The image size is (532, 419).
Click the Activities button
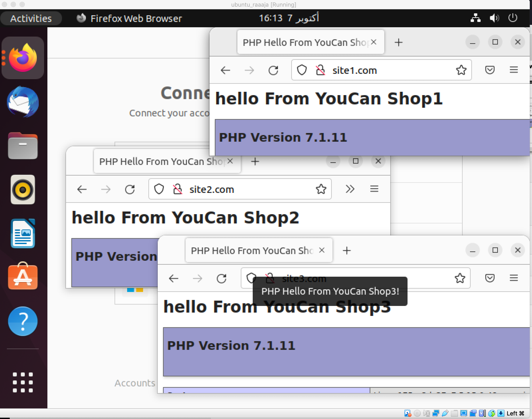click(x=31, y=18)
